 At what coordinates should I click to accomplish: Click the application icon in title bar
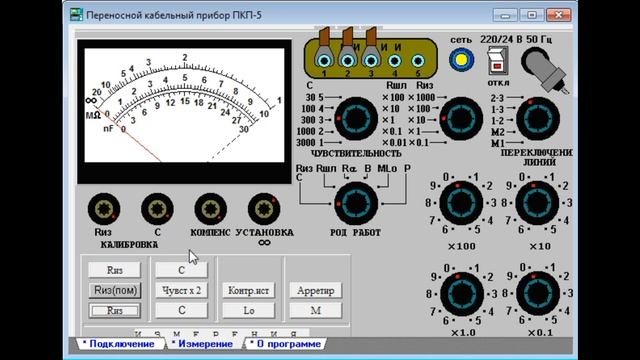[x=76, y=15]
